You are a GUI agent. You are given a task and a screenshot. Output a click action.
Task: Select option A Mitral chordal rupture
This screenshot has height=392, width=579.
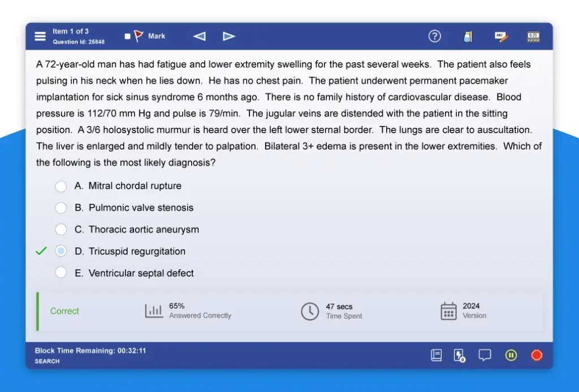point(61,186)
